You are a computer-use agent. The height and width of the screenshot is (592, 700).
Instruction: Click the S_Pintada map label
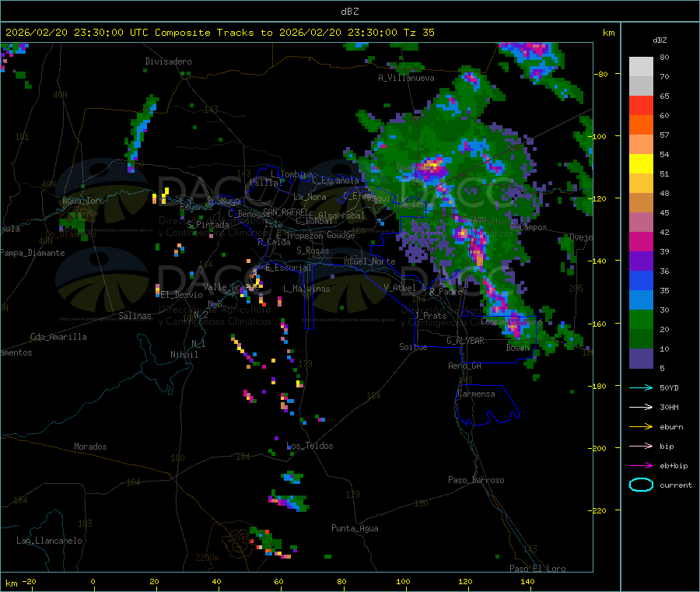click(x=208, y=225)
